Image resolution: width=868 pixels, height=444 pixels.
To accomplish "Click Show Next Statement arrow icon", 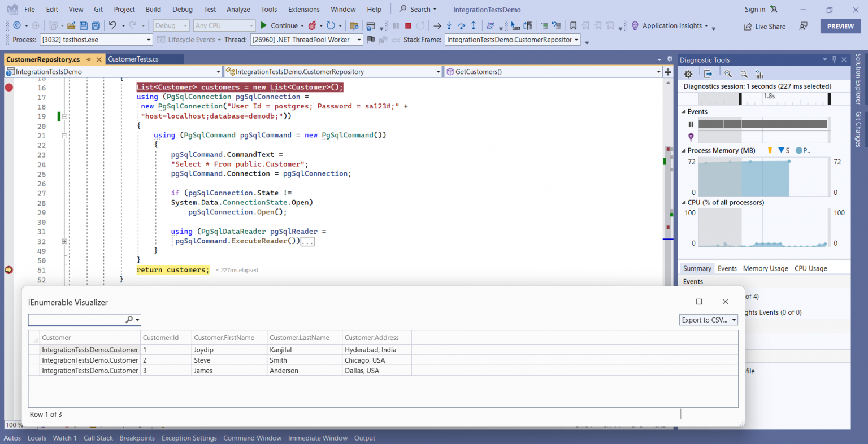I will (437, 25).
